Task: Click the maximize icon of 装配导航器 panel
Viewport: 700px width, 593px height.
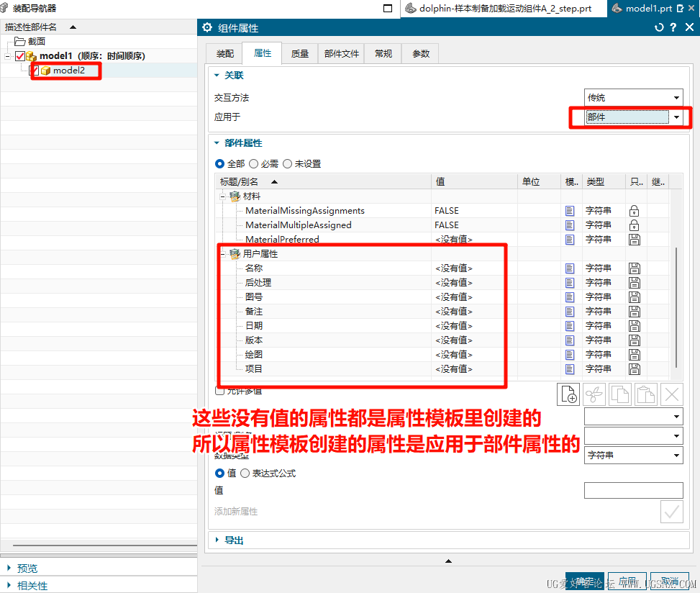Action: coord(388,8)
